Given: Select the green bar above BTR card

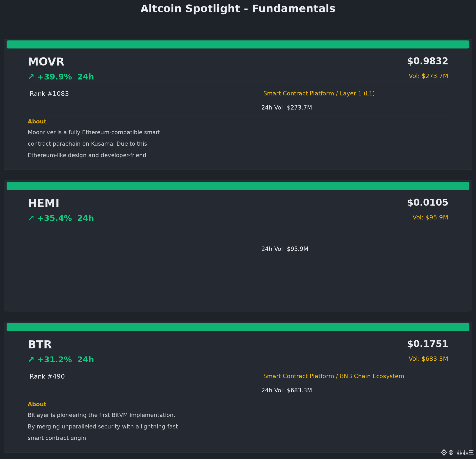Looking at the screenshot, I should [x=238, y=327].
